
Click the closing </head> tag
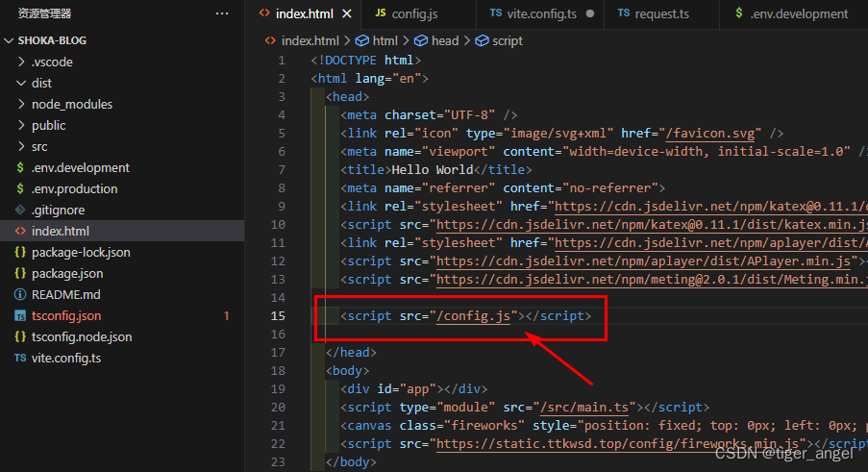(x=351, y=353)
